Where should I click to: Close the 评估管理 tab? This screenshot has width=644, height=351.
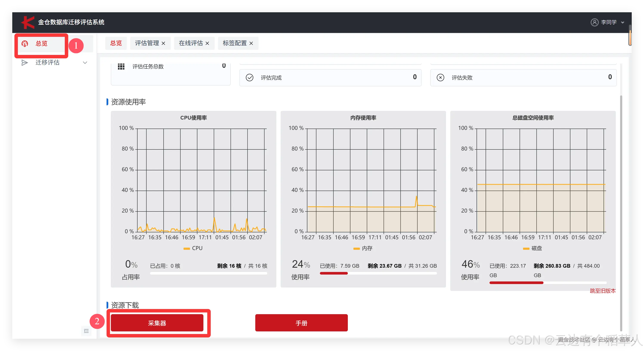(x=164, y=43)
